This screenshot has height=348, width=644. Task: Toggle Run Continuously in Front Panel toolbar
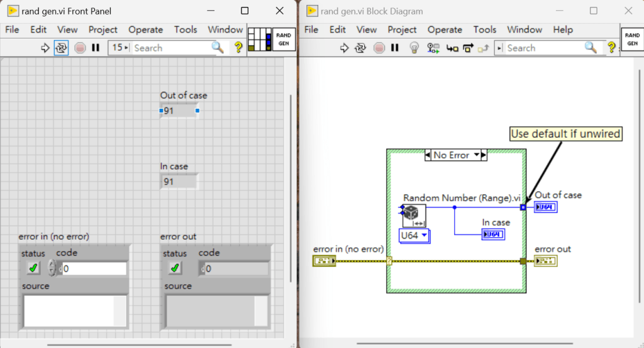coord(61,48)
